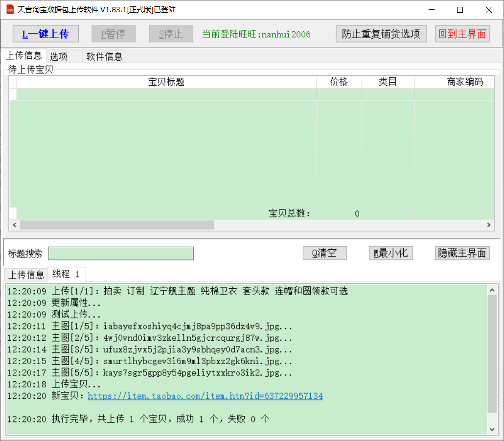Screen dimensions: 504x441
Task: Click 防止重复铺货选项 button
Action: 381,34
